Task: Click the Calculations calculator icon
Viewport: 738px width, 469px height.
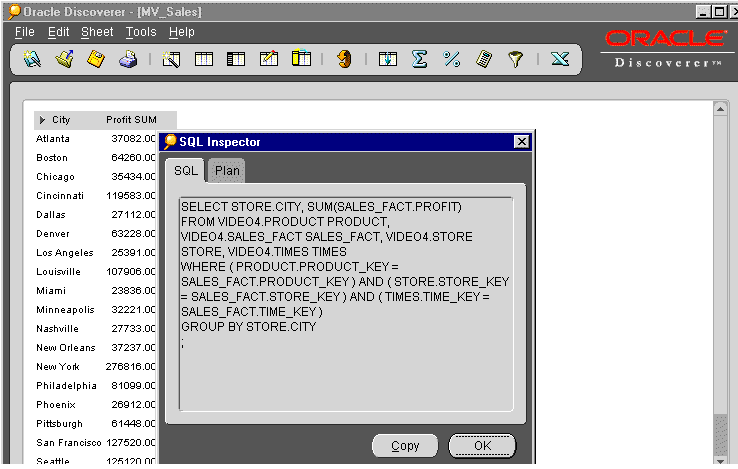Action: (x=484, y=60)
